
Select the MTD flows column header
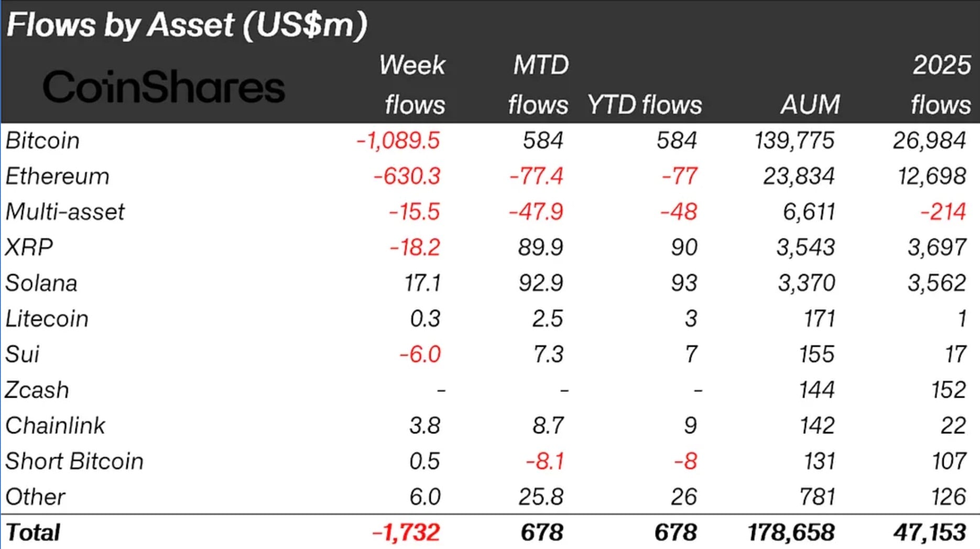539,85
